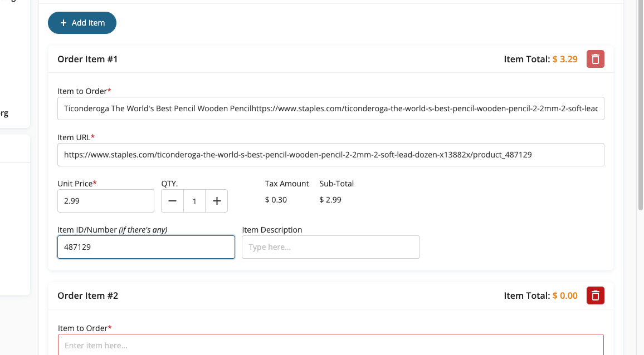644x355 pixels.
Task: Click the plus icon in Add Item button
Action: (64, 23)
